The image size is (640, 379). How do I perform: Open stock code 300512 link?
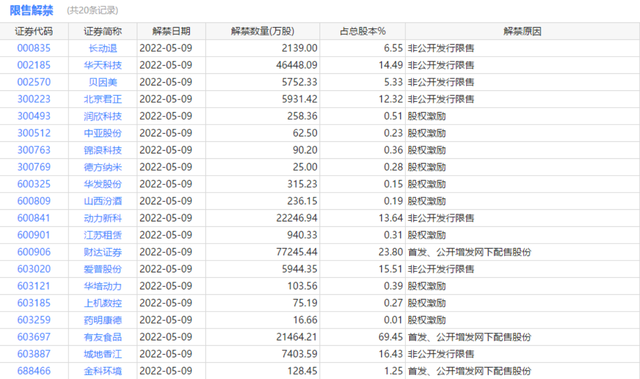point(34,133)
